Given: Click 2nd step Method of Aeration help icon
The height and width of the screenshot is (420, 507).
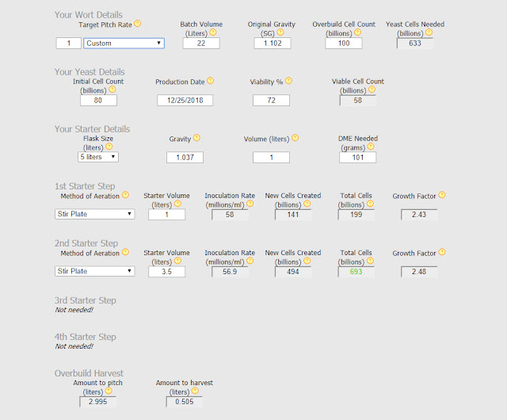Looking at the screenshot, I should pyautogui.click(x=125, y=252).
